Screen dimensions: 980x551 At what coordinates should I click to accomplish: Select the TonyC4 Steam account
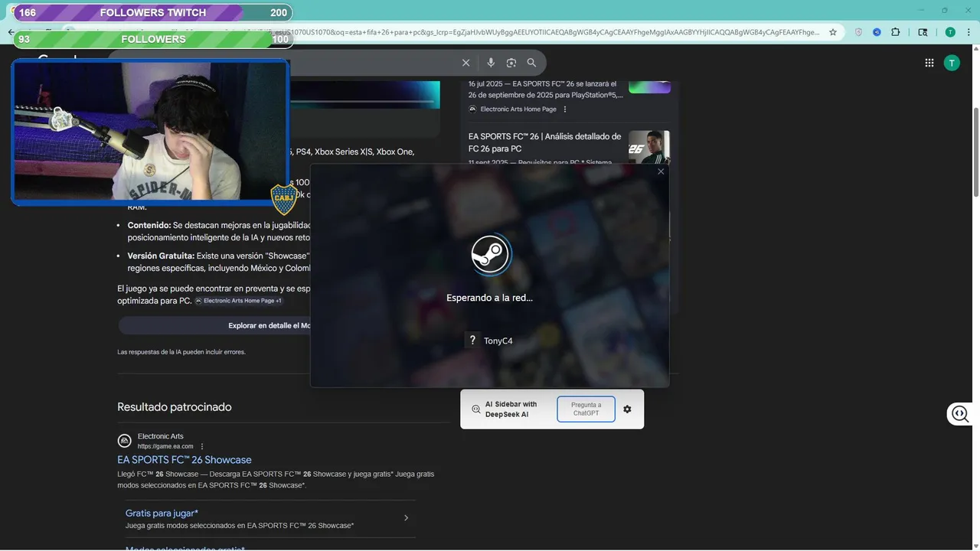coord(490,341)
